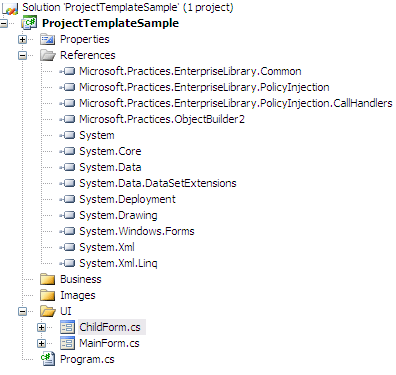This screenshot has height=375, width=396.
Task: Click the ChildForm.cs form icon
Action: coord(67,327)
